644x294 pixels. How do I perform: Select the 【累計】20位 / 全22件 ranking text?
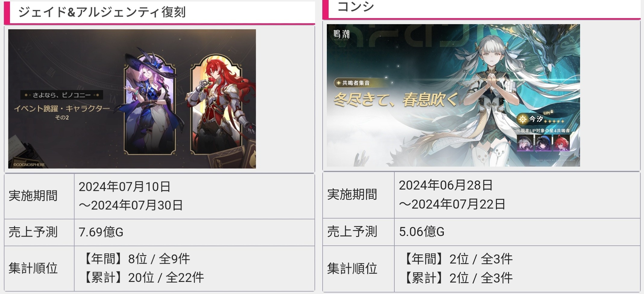tap(143, 277)
